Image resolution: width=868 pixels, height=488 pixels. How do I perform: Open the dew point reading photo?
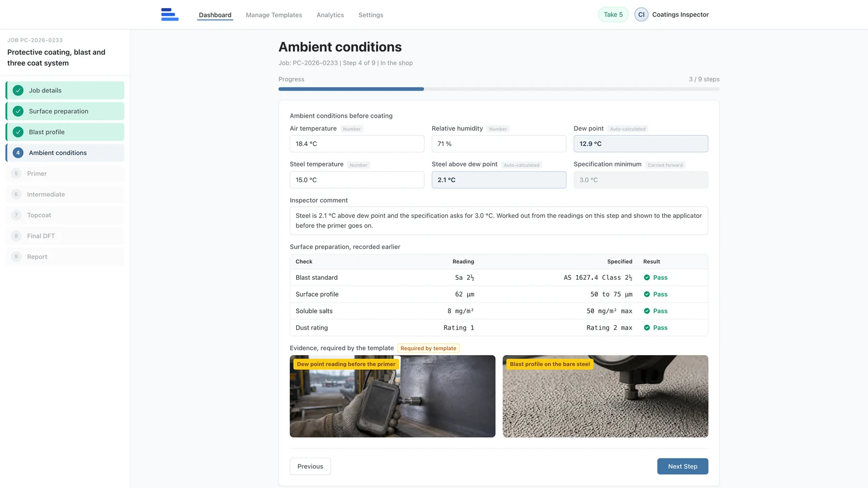tap(392, 396)
